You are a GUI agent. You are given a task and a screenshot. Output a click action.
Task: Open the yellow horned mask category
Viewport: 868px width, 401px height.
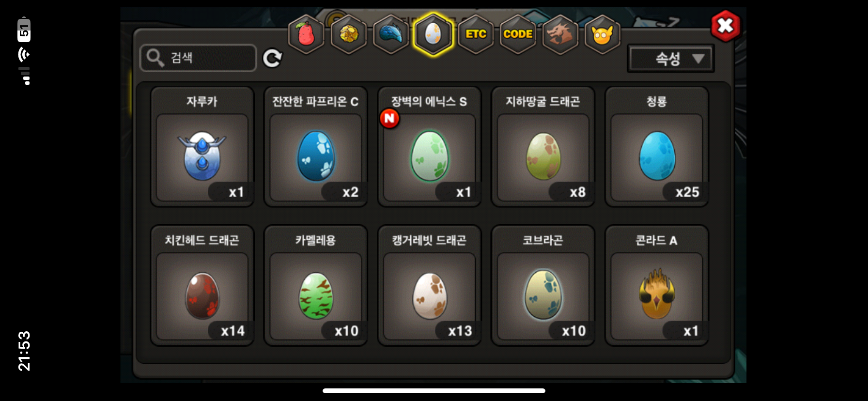pos(603,34)
